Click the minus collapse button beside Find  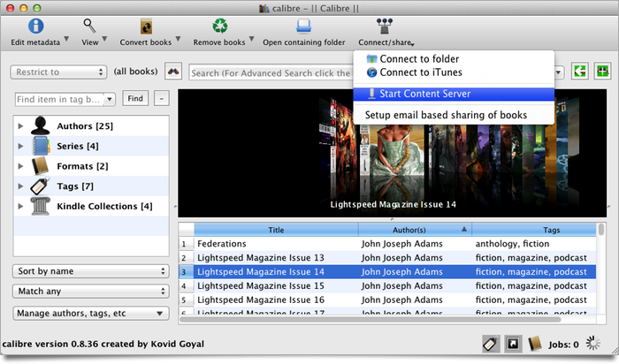[162, 99]
